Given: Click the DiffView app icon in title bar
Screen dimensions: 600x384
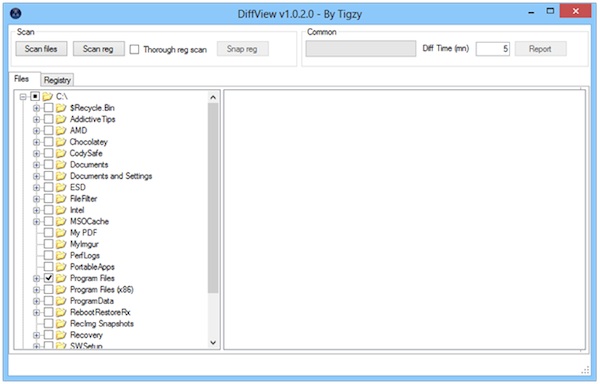Looking at the screenshot, I should pyautogui.click(x=16, y=14).
